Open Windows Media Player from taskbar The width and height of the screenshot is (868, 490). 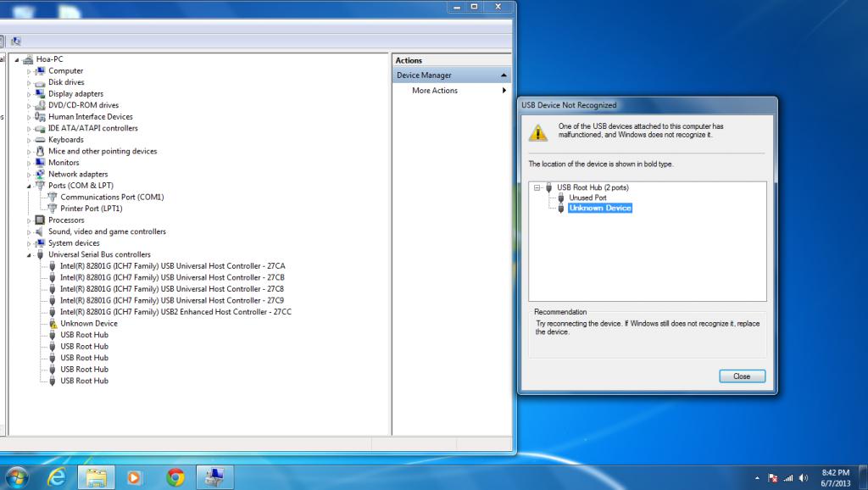click(134, 477)
